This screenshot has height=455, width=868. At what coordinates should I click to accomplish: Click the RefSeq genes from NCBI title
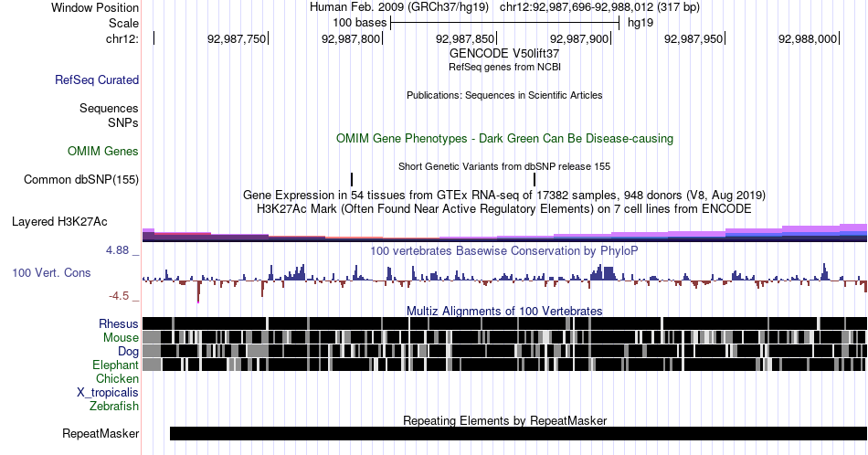click(x=504, y=67)
